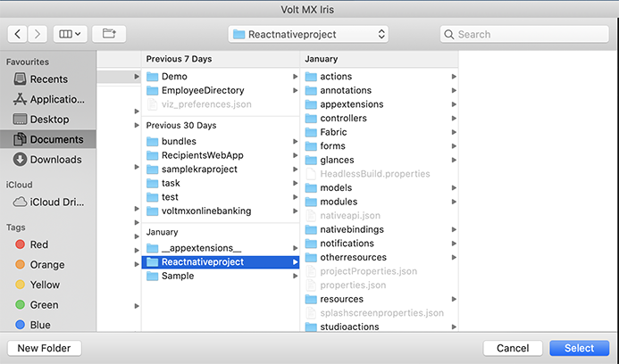Open iCloud Drive in the sidebar
This screenshot has height=364, width=619.
48,202
